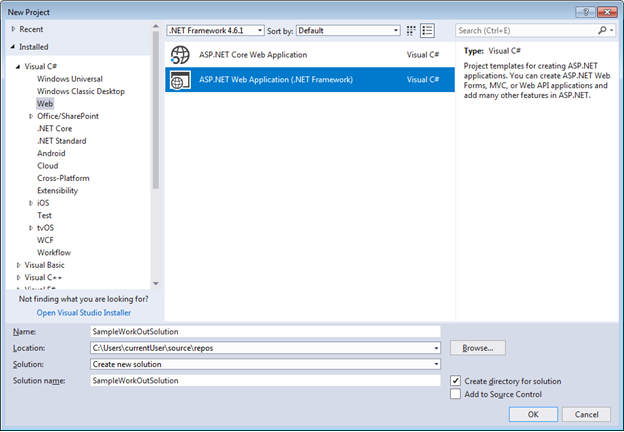624x432 pixels.
Task: Expand the Office/SharePoint node
Action: 31,116
